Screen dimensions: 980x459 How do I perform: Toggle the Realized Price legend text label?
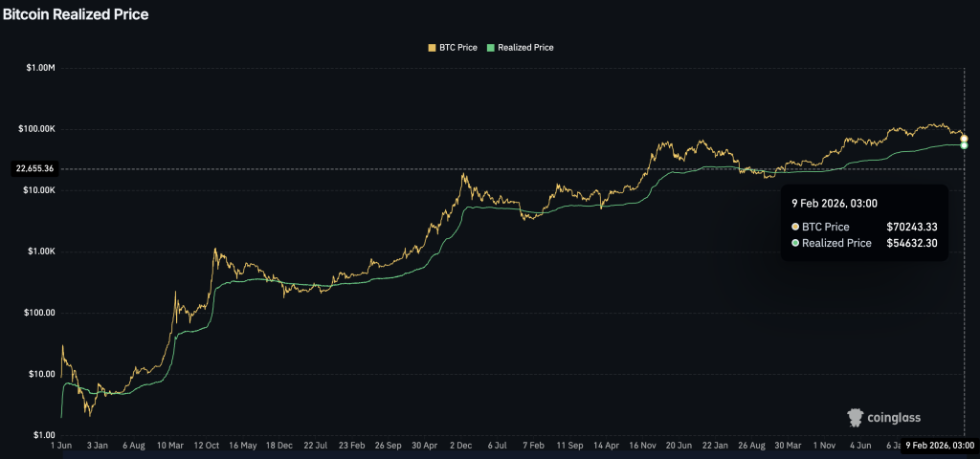[x=525, y=47]
